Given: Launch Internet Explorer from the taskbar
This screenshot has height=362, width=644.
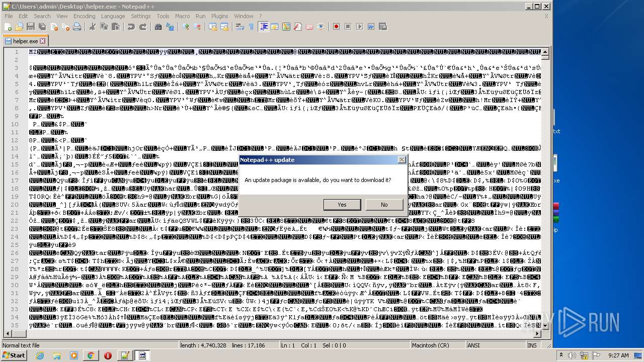Looking at the screenshot, I should (40, 355).
